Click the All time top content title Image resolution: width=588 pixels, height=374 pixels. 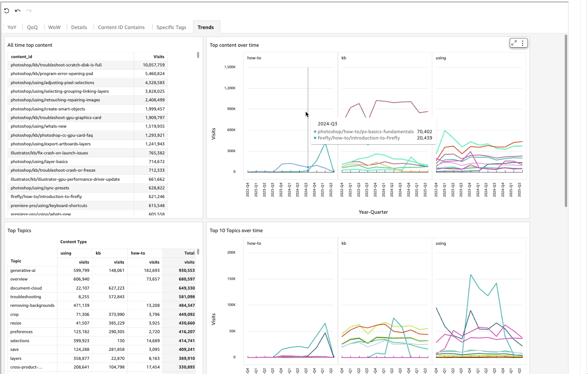(30, 45)
